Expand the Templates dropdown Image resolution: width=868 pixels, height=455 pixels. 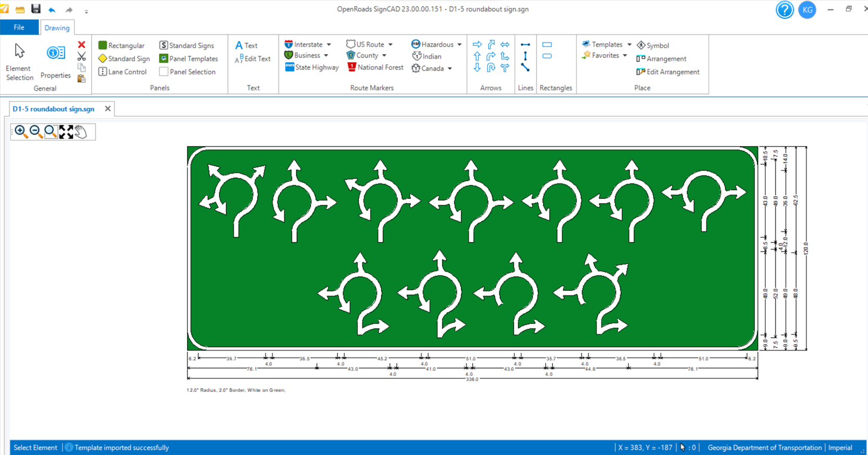(x=629, y=45)
